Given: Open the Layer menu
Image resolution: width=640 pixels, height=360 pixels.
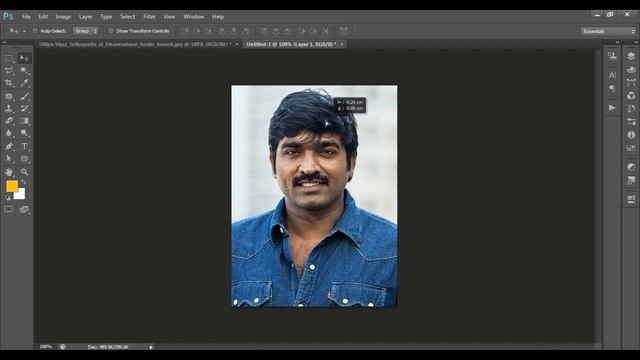Looking at the screenshot, I should pyautogui.click(x=85, y=17).
